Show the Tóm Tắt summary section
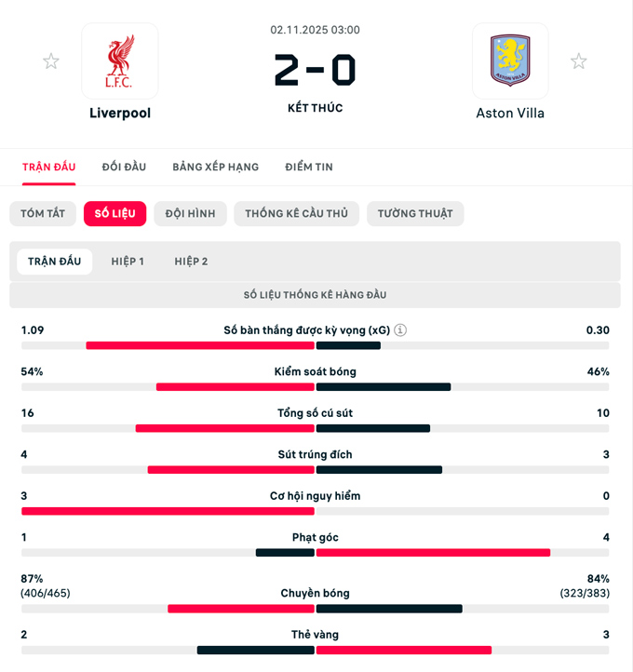 43,214
